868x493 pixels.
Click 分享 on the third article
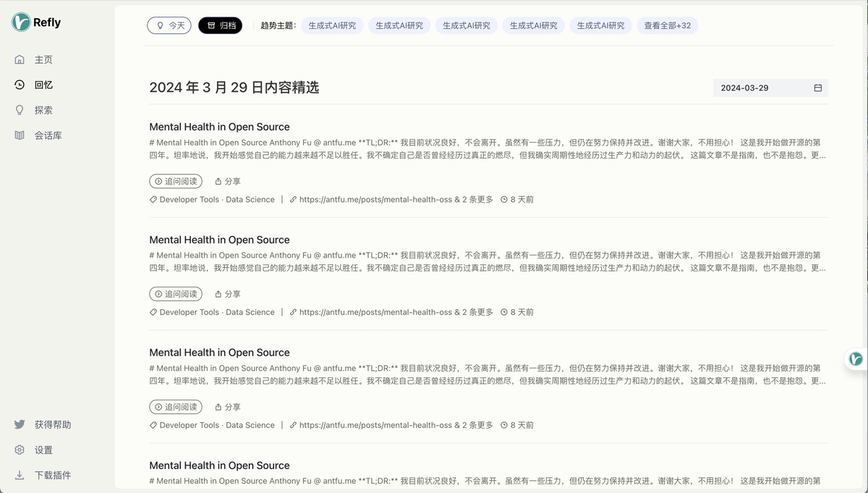228,407
